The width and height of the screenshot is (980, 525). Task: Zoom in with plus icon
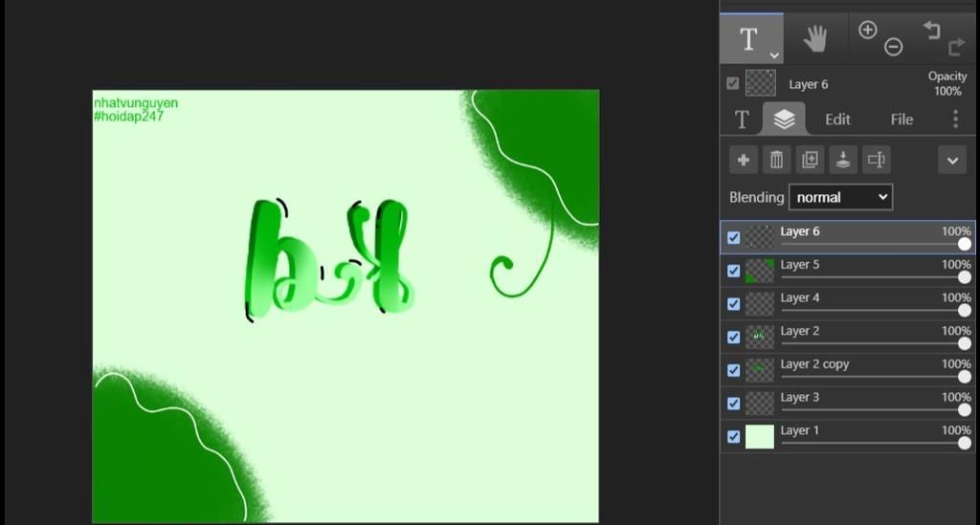(x=867, y=30)
